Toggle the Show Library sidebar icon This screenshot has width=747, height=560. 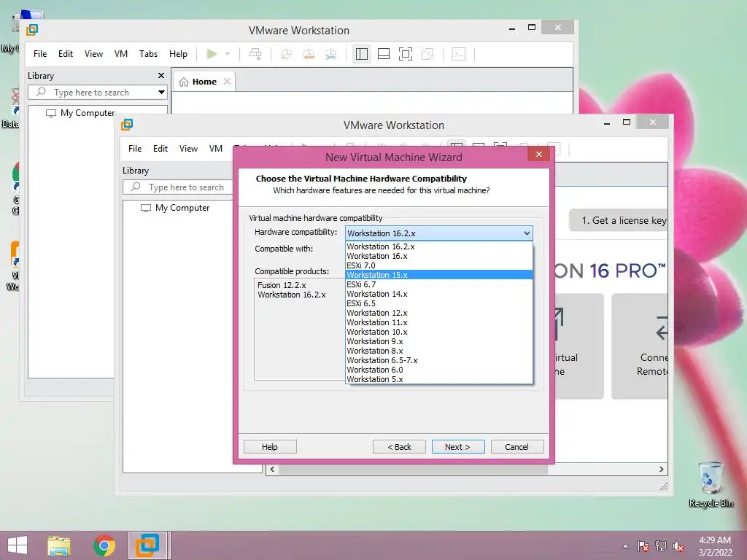click(x=362, y=54)
